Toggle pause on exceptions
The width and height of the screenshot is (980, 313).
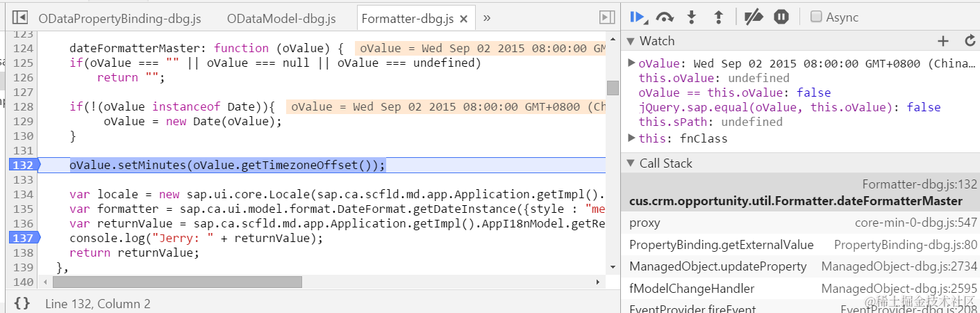pyautogui.click(x=781, y=17)
